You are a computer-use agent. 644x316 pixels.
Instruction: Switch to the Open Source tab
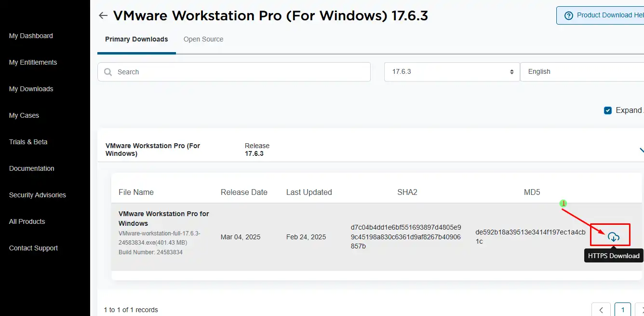(x=203, y=40)
